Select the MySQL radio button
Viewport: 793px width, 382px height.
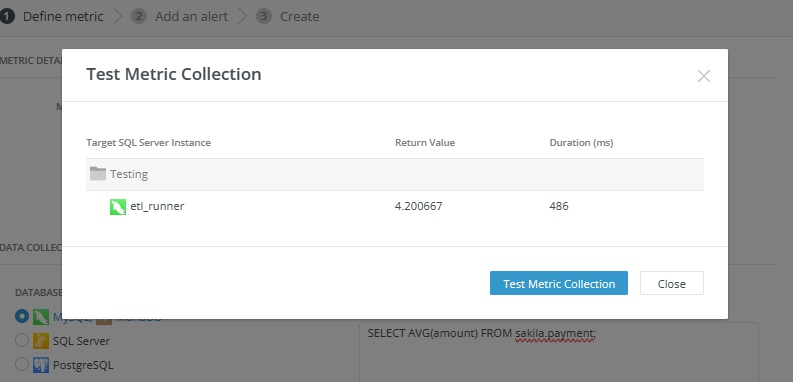(22, 316)
